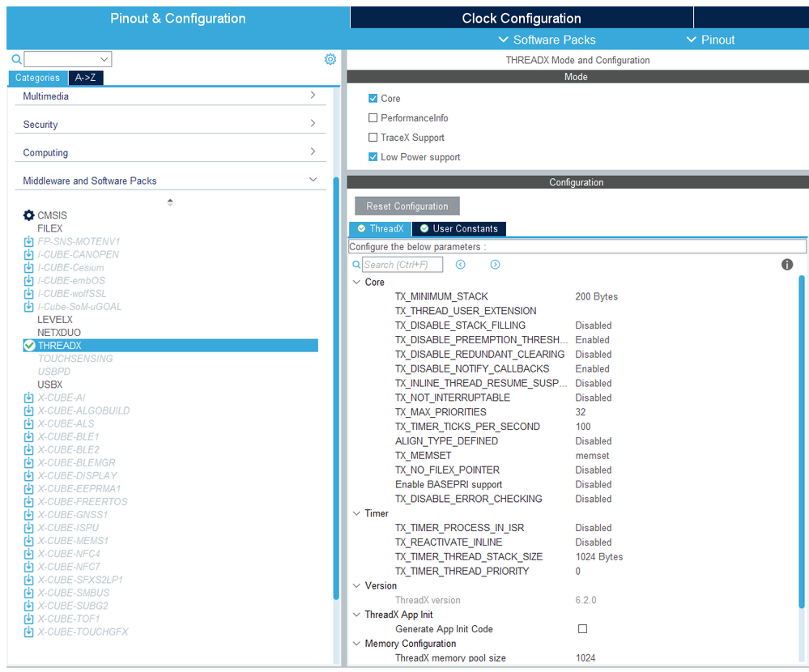Screen dimensions: 809x672
Task: Collapse the Memory Configuration group
Action: (x=356, y=644)
